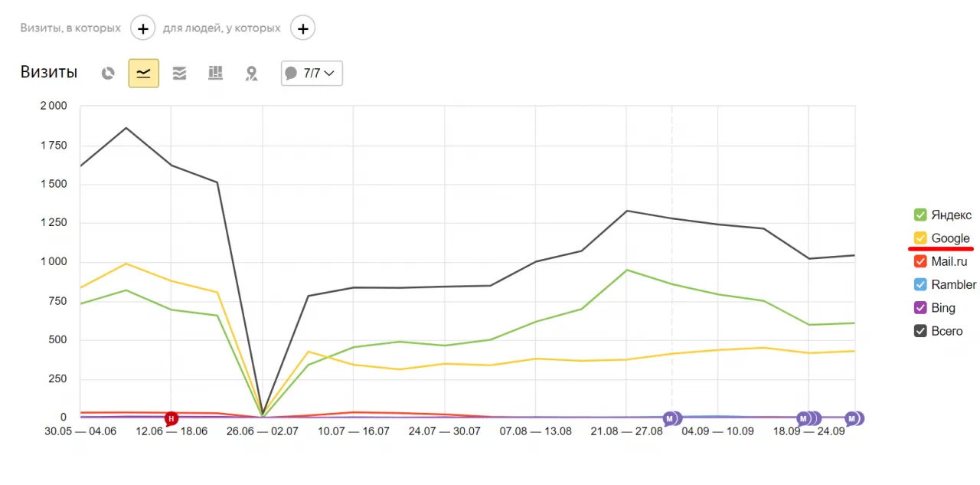Viewport: 980px width, 485px height.
Task: Switch to stacked area chart view
Action: [x=179, y=74]
